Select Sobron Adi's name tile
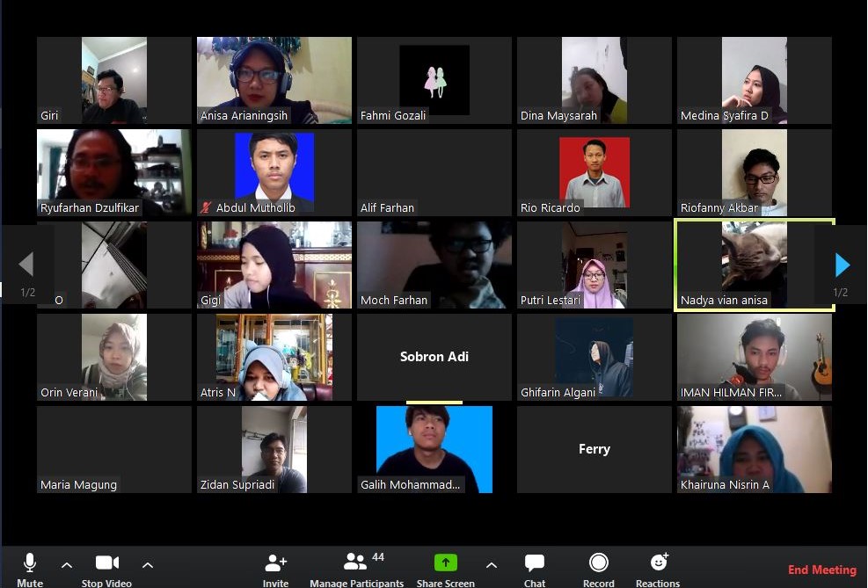 pos(434,358)
